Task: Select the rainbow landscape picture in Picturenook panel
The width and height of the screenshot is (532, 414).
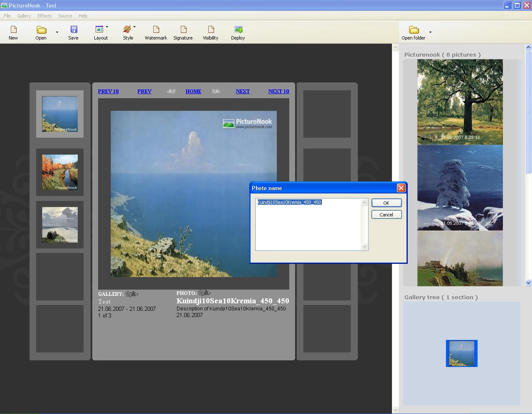Action: [x=460, y=258]
